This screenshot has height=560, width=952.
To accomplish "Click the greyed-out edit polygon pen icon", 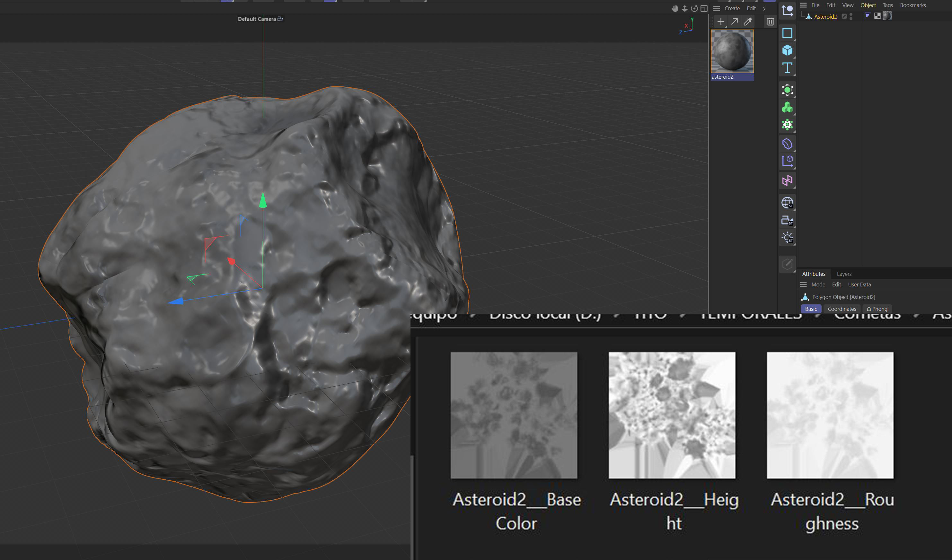I will coord(787,264).
